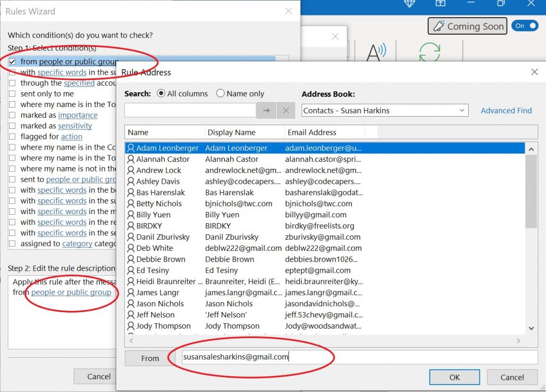The width and height of the screenshot is (546, 392).
Task: Click the contact list scrollbar down arrow
Action: pyautogui.click(x=531, y=329)
